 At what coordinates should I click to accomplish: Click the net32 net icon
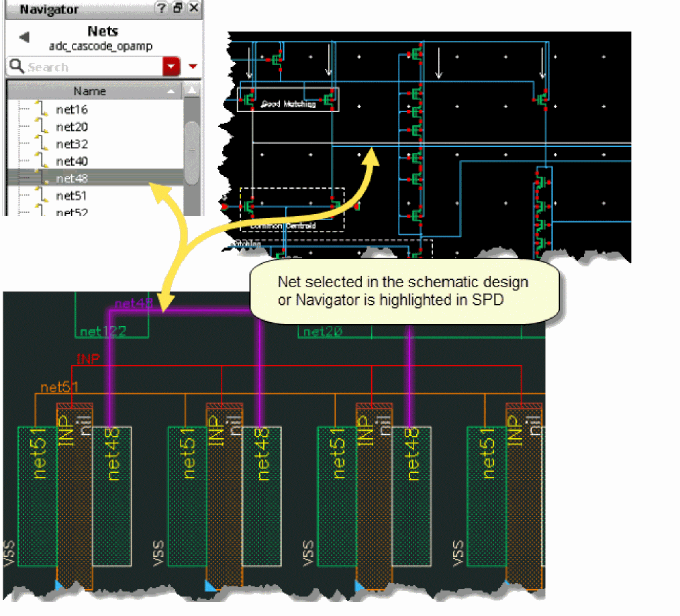tap(42, 143)
